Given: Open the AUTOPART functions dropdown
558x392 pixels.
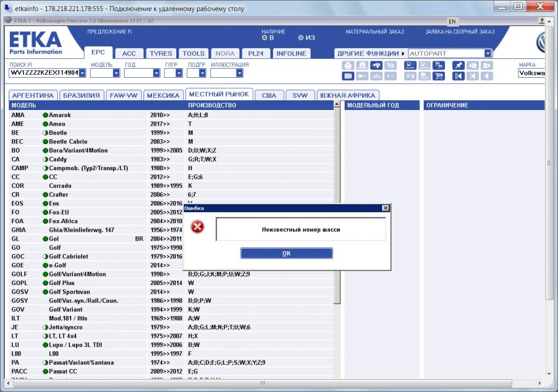Looking at the screenshot, I should tap(487, 53).
